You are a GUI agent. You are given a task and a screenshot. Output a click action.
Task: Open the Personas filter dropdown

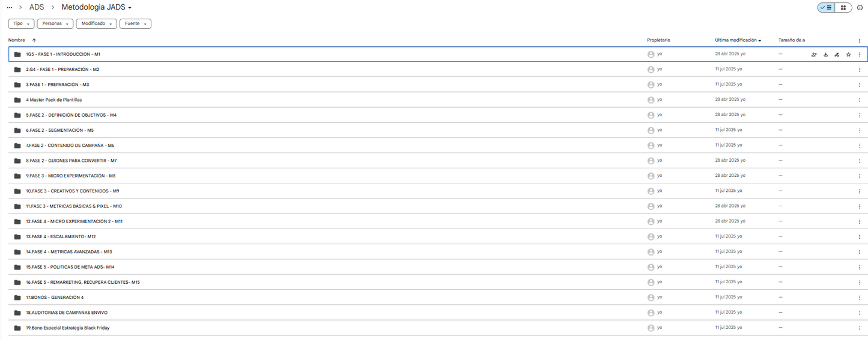pos(55,23)
